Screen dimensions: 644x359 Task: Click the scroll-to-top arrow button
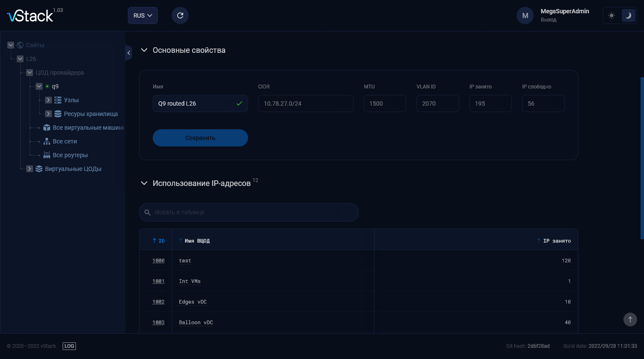tap(630, 319)
